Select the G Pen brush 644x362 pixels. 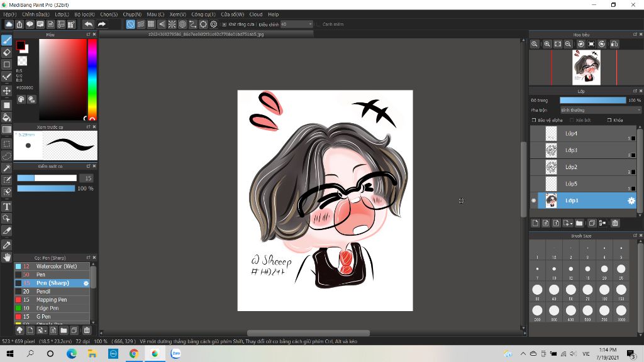click(x=52, y=317)
